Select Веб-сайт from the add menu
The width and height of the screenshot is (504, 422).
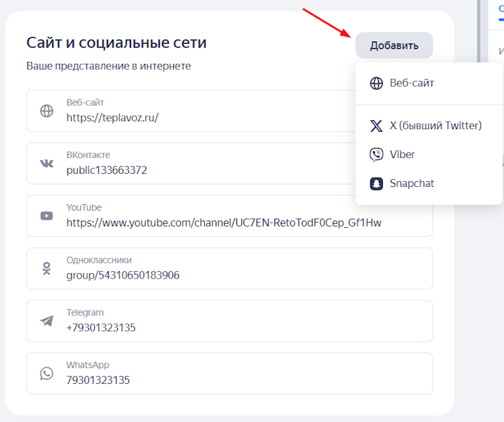pos(412,84)
